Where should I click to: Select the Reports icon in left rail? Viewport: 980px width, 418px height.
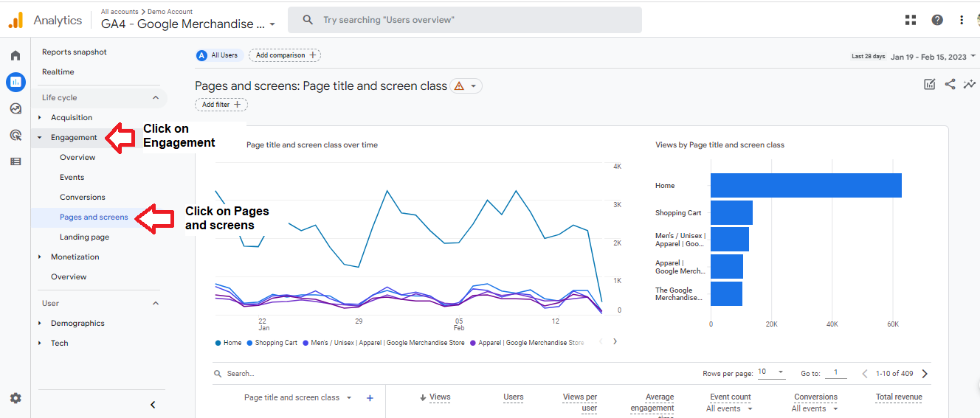(x=15, y=82)
